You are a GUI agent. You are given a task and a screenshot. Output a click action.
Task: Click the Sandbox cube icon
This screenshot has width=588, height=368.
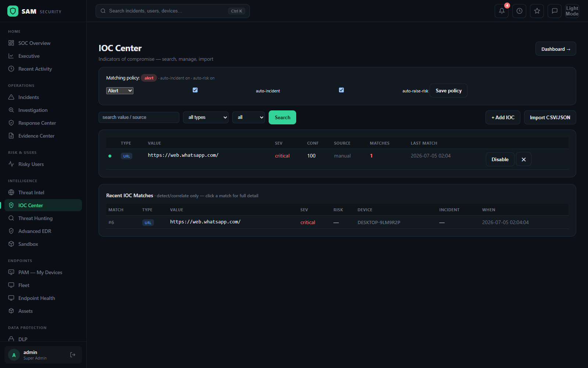tap(11, 244)
